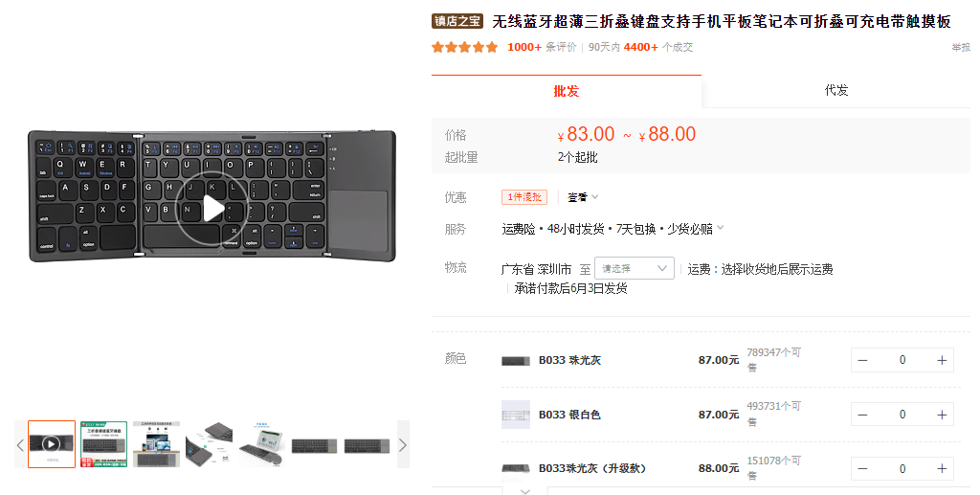
Task: Show next thumbnails with right arrow
Action: (403, 444)
